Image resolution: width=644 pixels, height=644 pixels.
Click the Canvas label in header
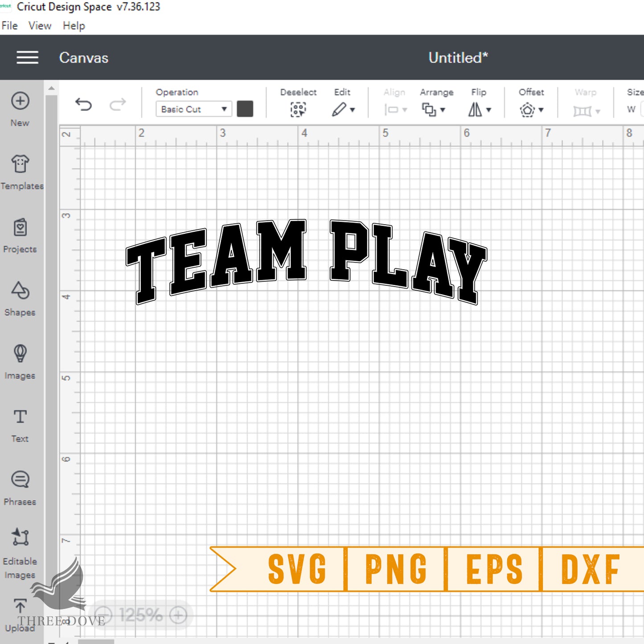[84, 57]
